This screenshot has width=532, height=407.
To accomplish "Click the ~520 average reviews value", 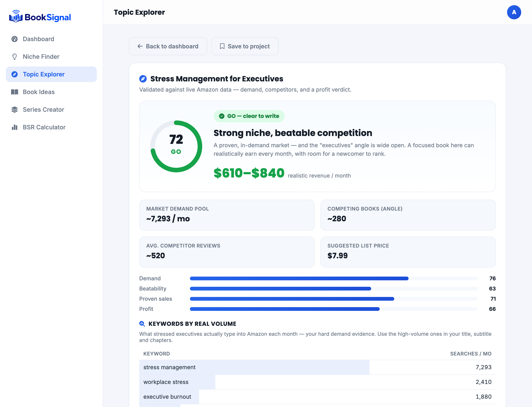I will click(155, 256).
